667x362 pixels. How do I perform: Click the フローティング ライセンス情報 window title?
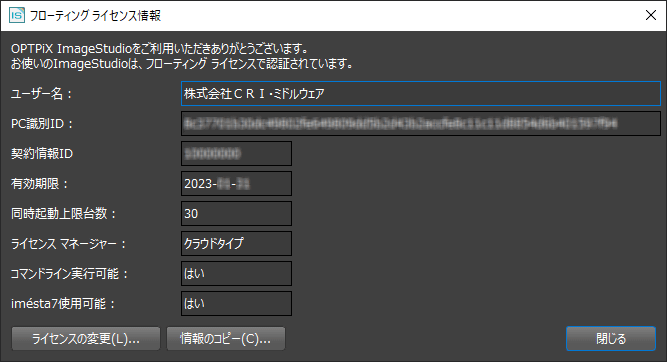(95, 16)
